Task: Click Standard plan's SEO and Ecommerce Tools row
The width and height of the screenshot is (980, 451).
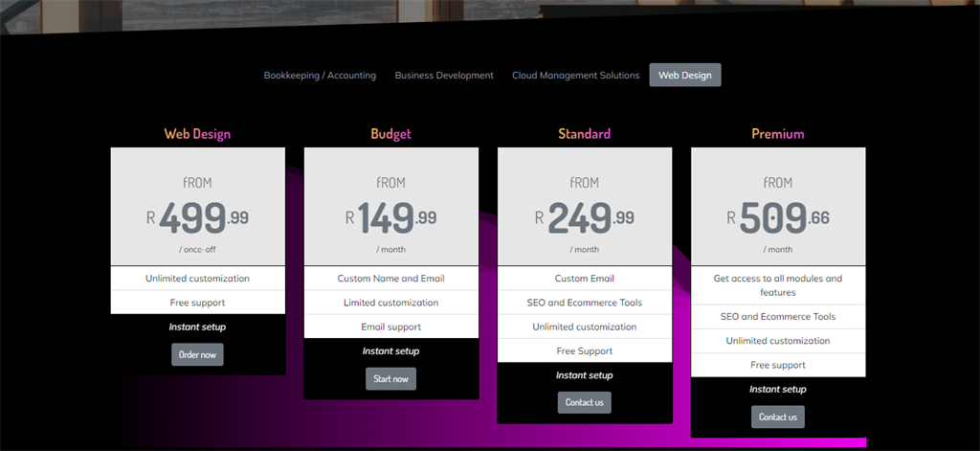Action: click(585, 303)
